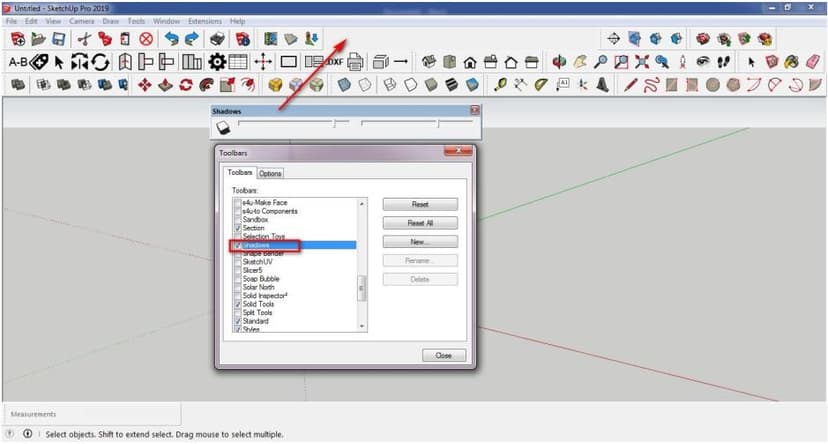Click the New... button
828x444 pixels.
420,242
